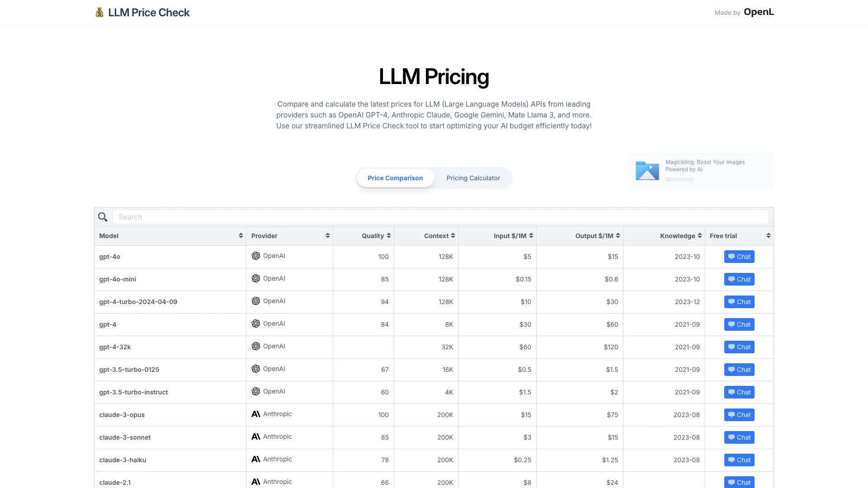Screen dimensions: 868x488
Task: Open the LLM Price Check home link
Action: (142, 12)
